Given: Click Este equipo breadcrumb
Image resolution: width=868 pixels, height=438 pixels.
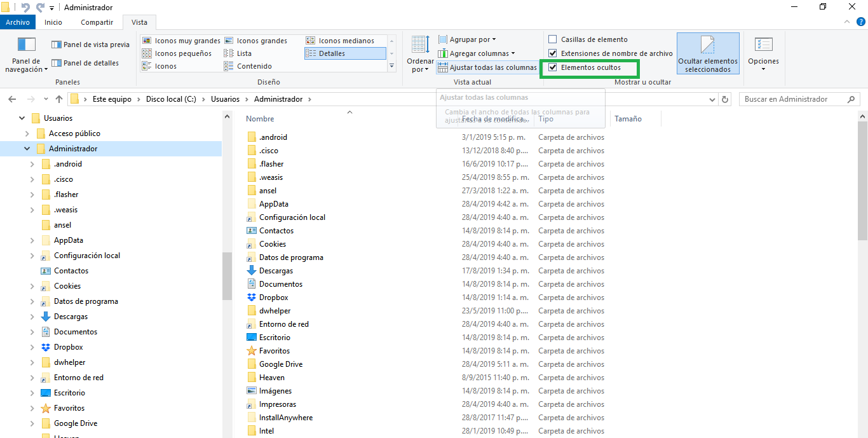Looking at the screenshot, I should (x=112, y=99).
